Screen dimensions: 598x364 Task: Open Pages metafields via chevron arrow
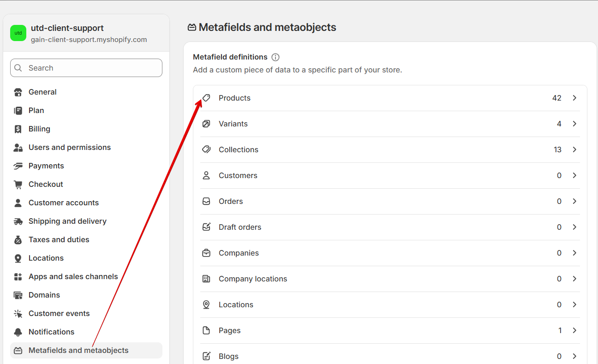[574, 330]
